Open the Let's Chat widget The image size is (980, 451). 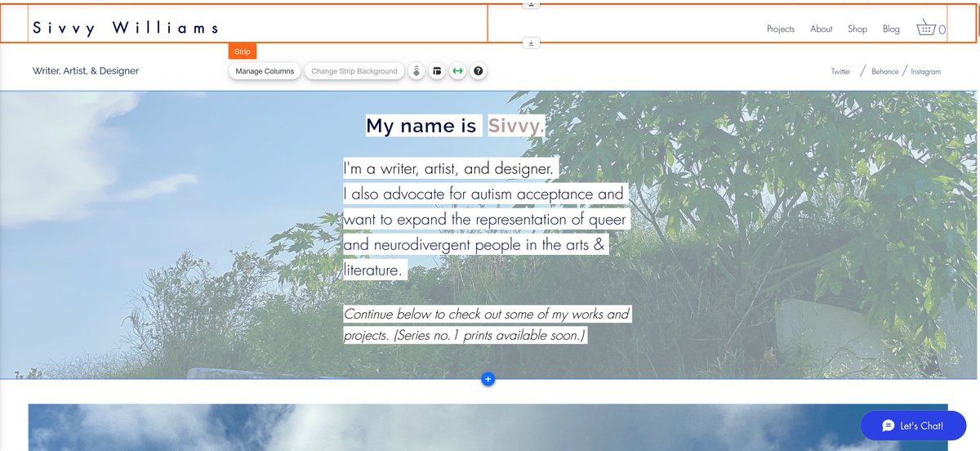pos(913,426)
